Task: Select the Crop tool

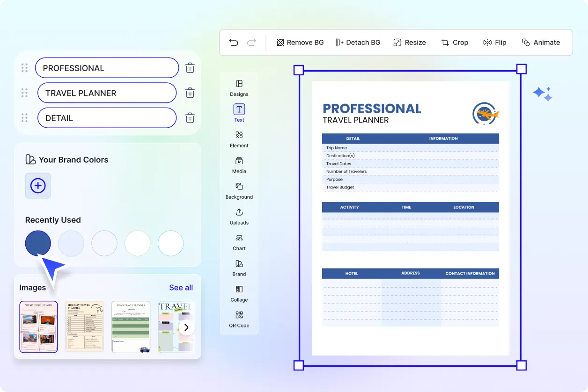Action: click(x=455, y=42)
